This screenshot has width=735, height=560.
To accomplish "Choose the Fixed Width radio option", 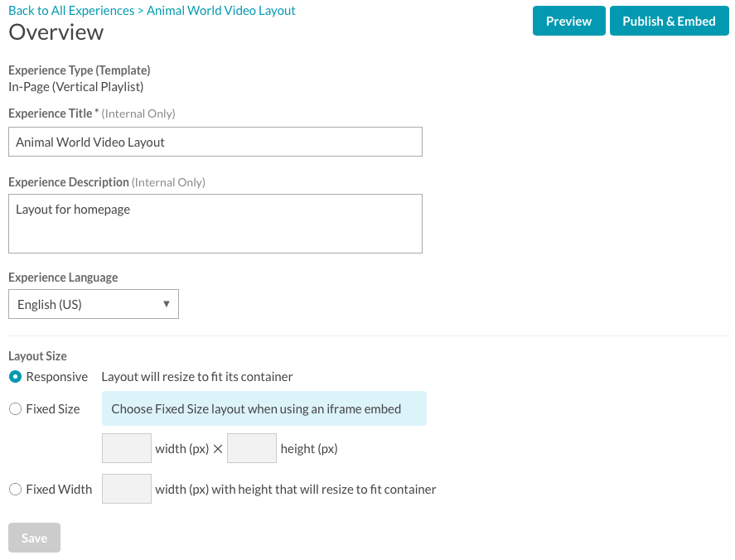I will point(15,490).
